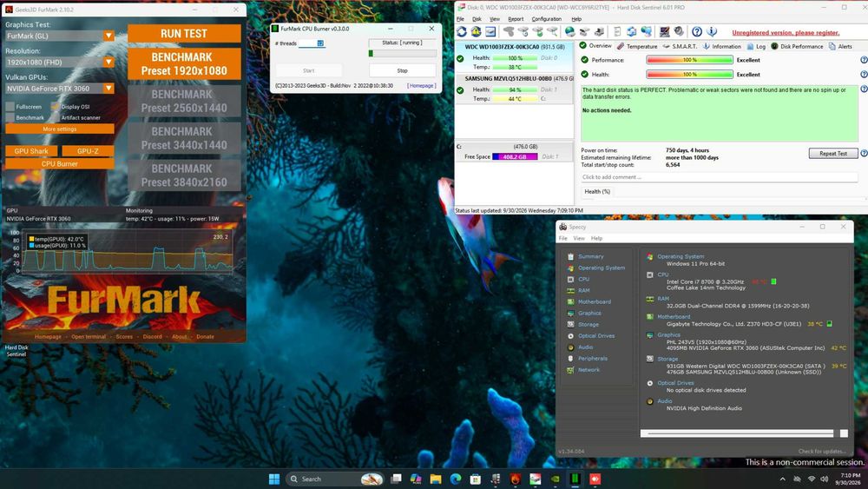This screenshot has height=489, width=868.
Task: Switch to the Log tab
Action: (x=756, y=47)
